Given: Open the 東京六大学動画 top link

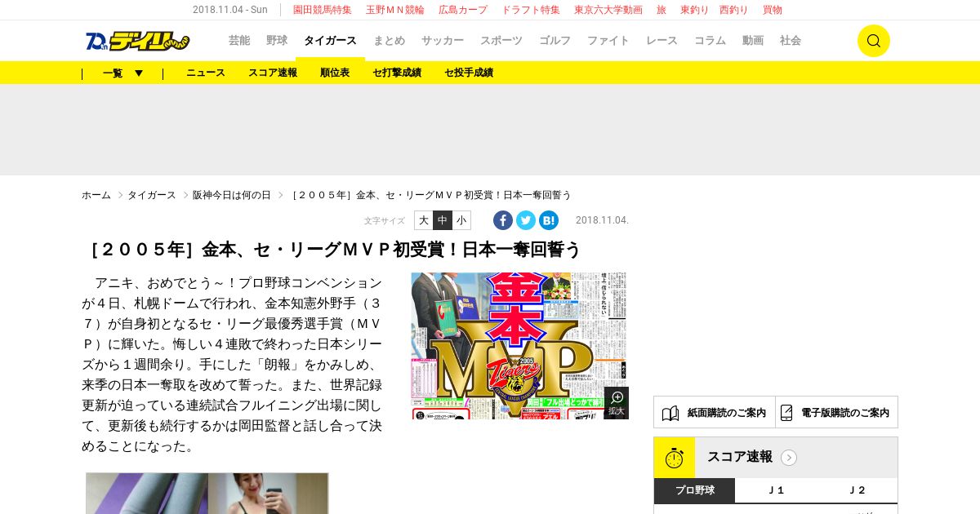Looking at the screenshot, I should point(608,10).
